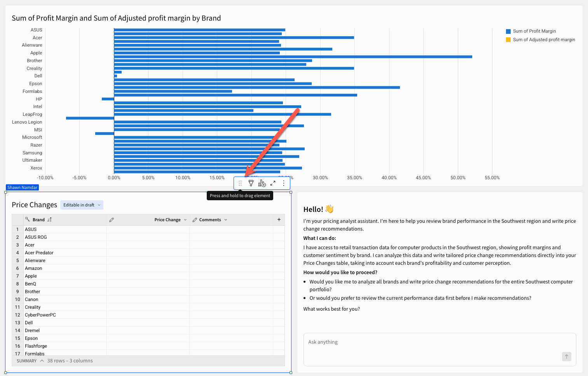
Task: Focus the Ask anything chat input
Action: (x=440, y=349)
